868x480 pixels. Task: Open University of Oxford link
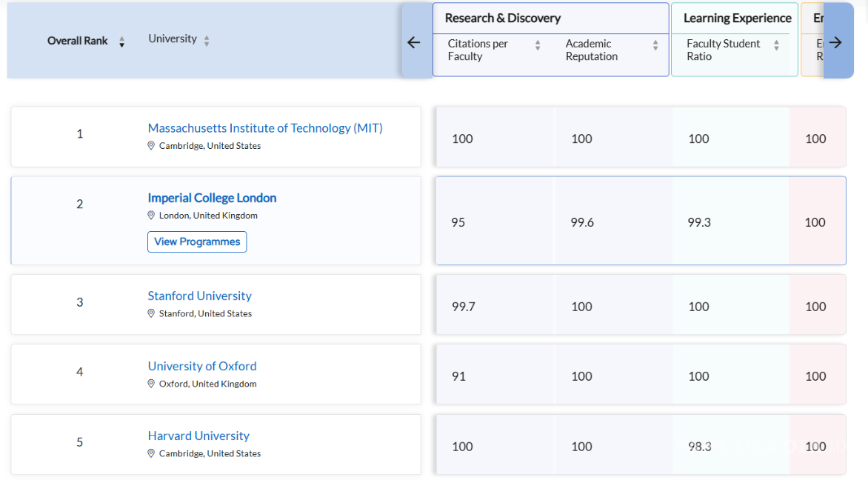click(201, 366)
